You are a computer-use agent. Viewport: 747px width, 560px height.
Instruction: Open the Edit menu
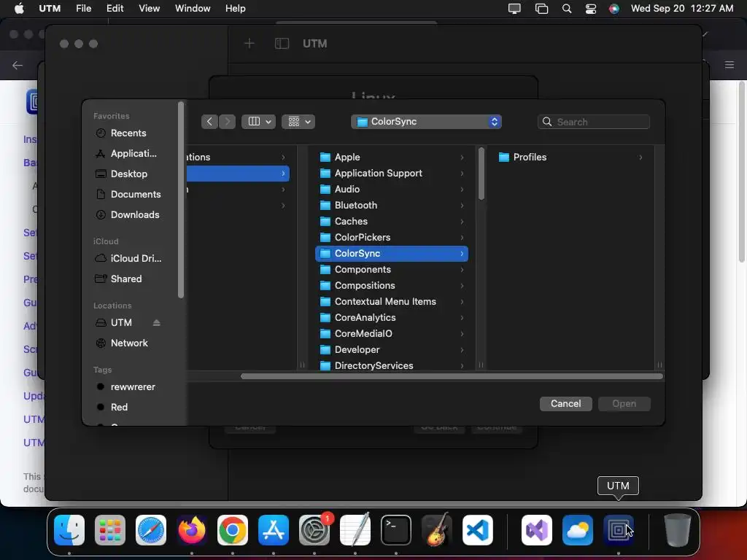point(115,9)
